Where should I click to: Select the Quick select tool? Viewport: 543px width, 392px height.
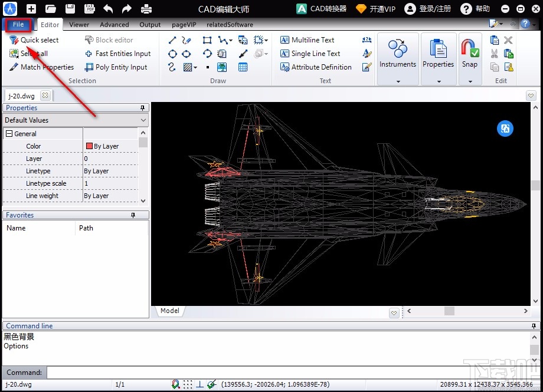pyautogui.click(x=34, y=40)
